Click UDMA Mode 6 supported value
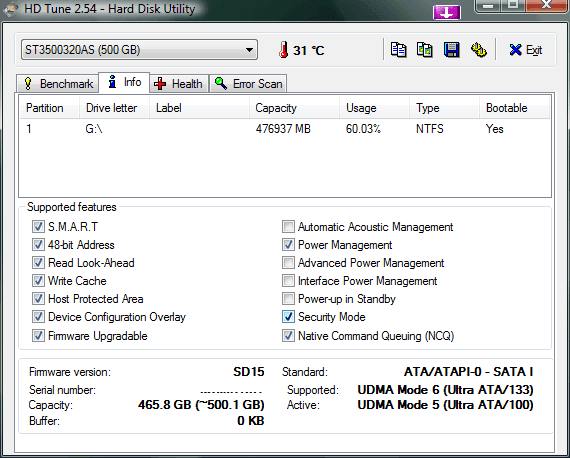This screenshot has height=458, width=570. (x=445, y=390)
